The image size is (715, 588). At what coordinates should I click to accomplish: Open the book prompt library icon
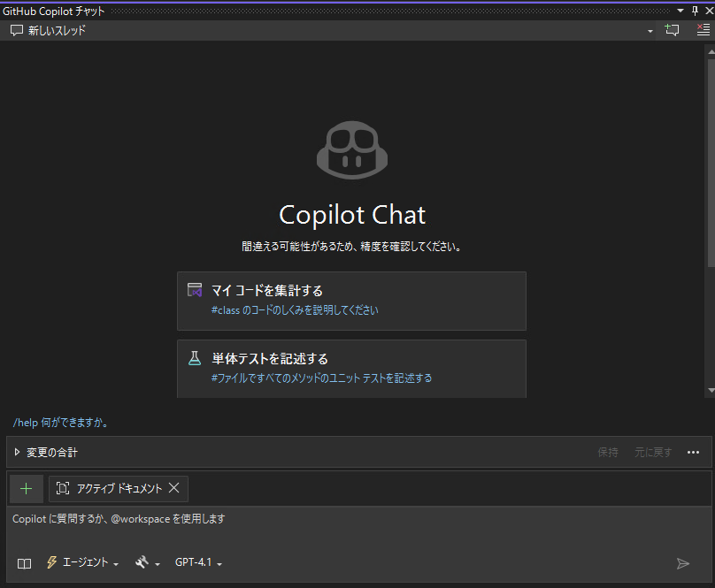[25, 563]
